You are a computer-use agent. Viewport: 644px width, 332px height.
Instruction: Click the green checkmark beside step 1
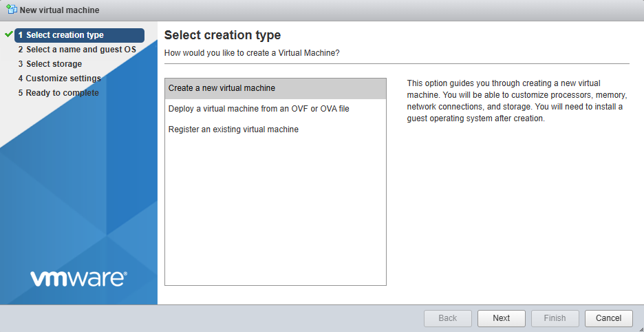click(9, 34)
